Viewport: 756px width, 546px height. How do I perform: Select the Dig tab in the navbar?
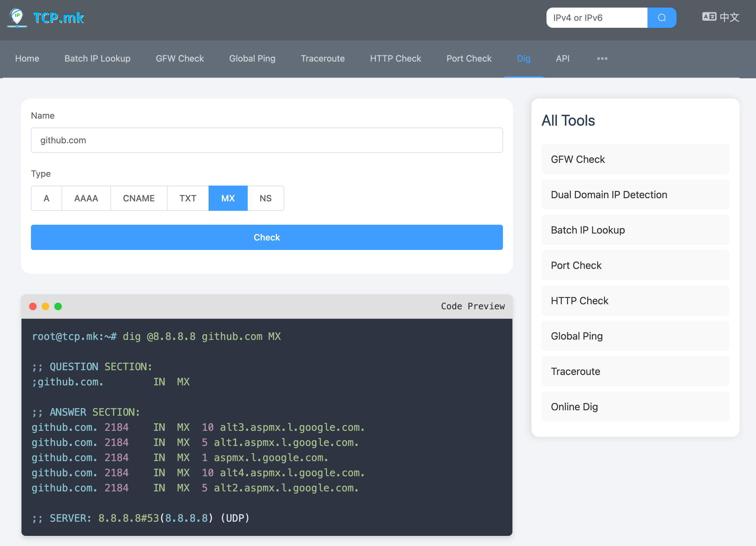pyautogui.click(x=524, y=59)
